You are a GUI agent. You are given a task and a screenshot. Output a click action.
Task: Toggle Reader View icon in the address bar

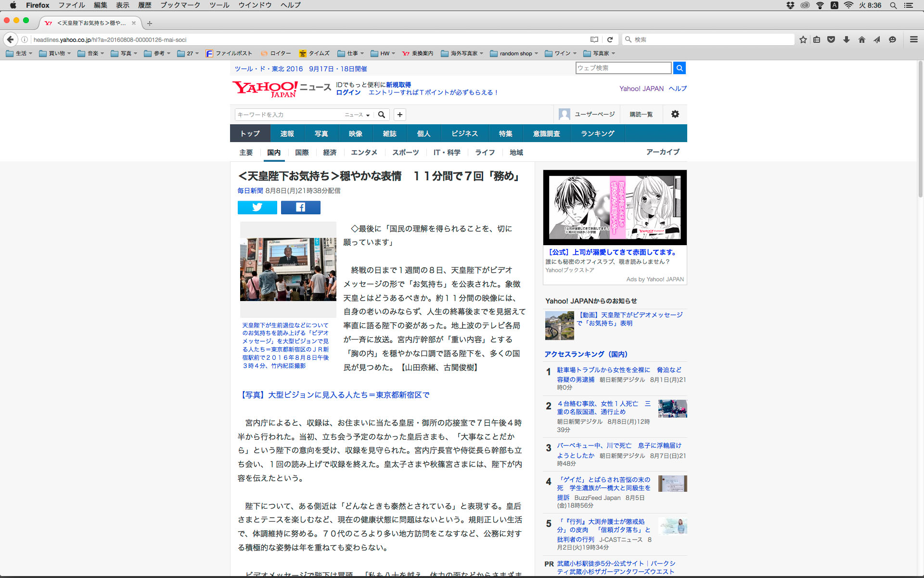click(594, 39)
